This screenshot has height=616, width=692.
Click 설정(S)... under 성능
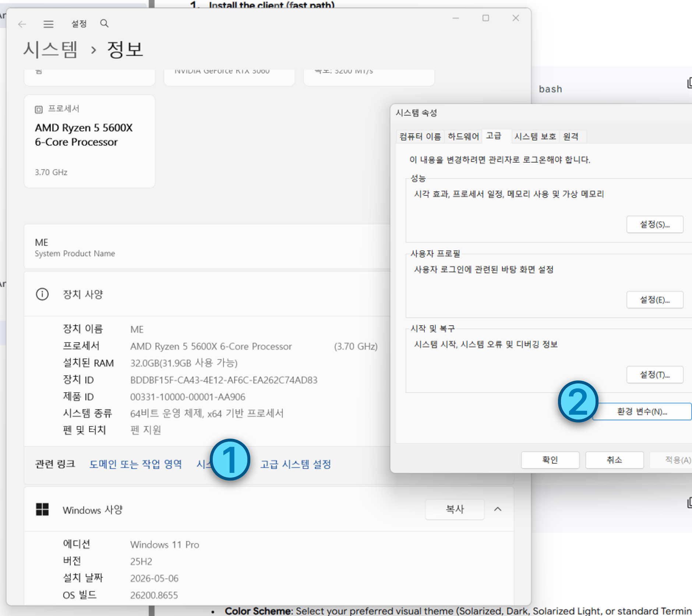tap(655, 224)
